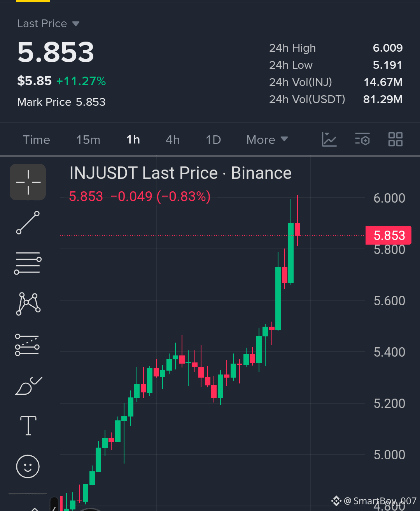420x511 pixels.
Task: Click the 24h High value 6.009
Action: tap(388, 48)
